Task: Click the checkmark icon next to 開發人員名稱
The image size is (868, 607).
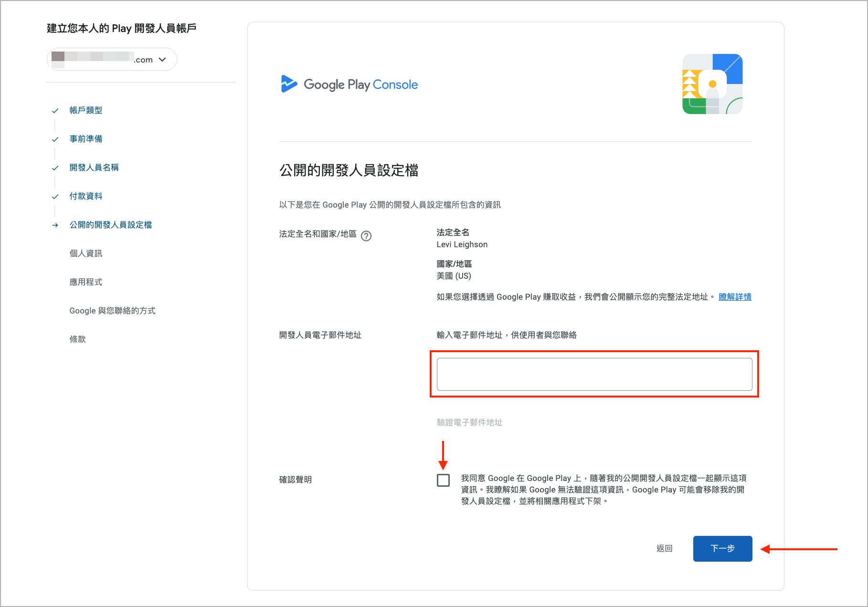Action: pos(55,168)
